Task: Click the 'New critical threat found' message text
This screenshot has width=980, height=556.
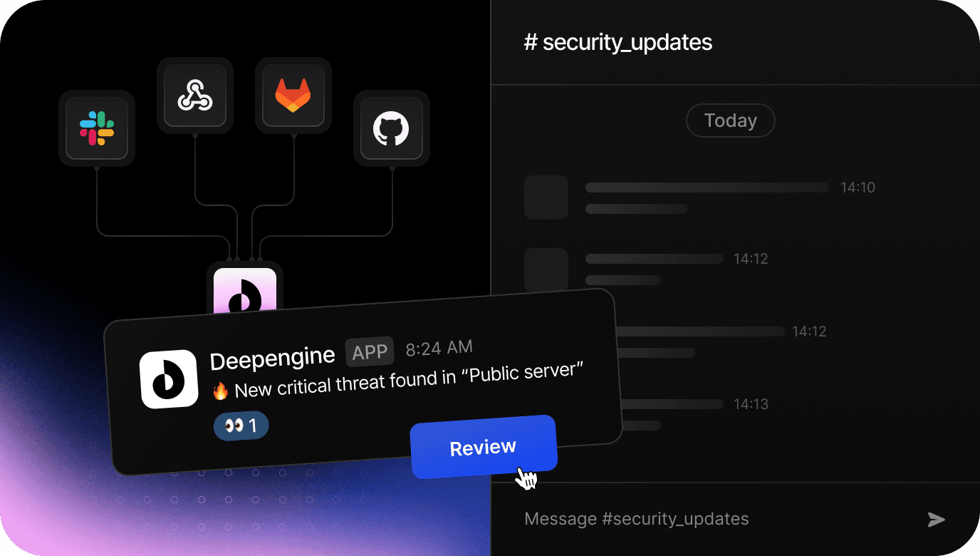Action: tap(409, 381)
